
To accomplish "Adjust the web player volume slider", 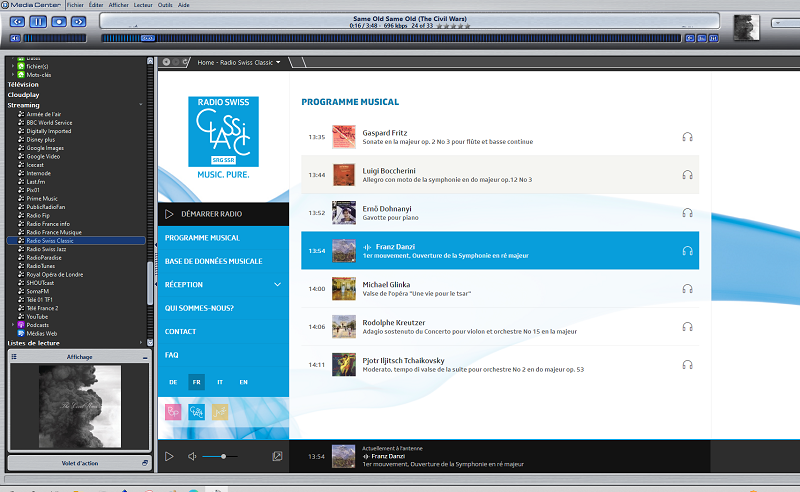I will 220,456.
